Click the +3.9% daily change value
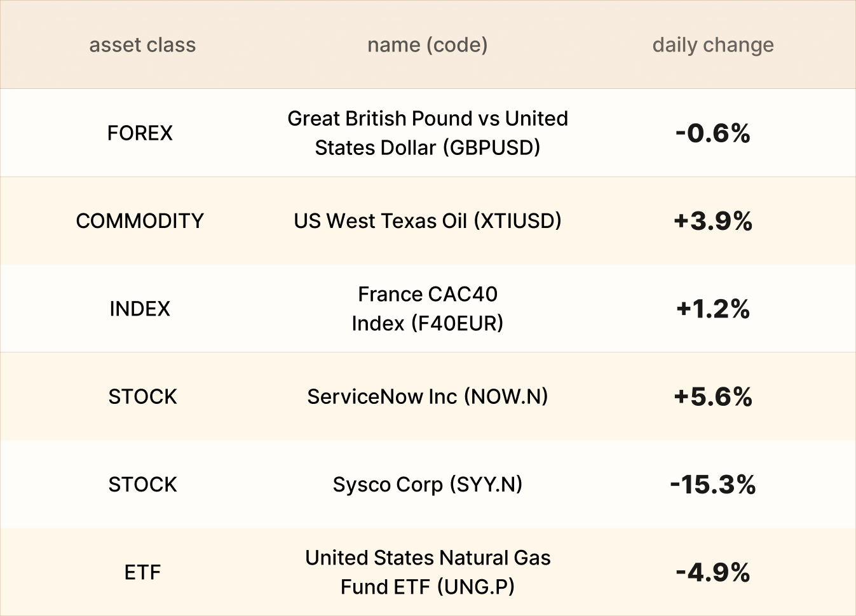 pyautogui.click(x=713, y=221)
